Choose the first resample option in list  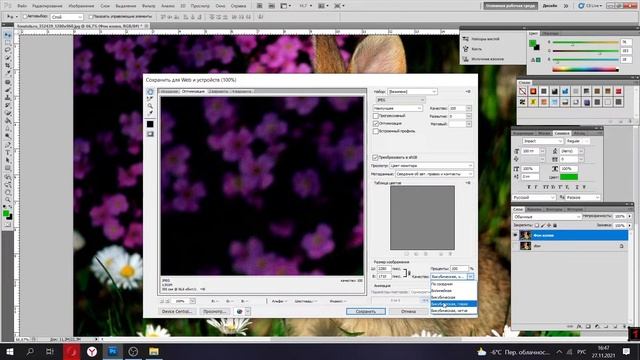453,284
